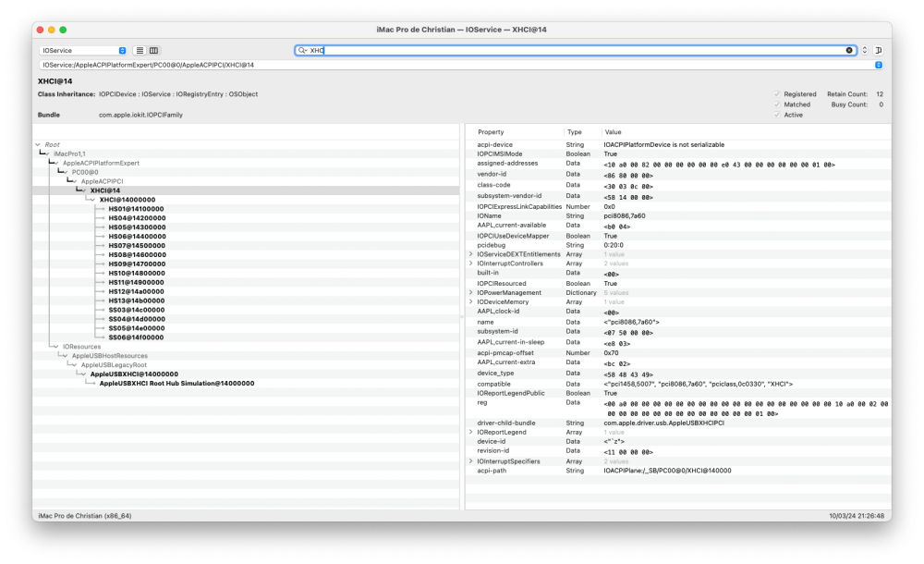Select the vendor-id property row
Image resolution: width=924 pixels, height=564 pixels.
(x=677, y=175)
